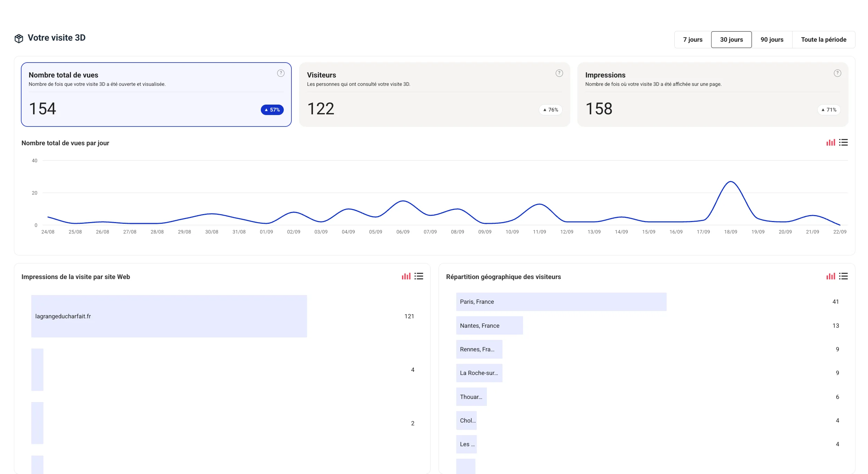868x474 pixels.
Task: Show geographic distribution as list
Action: pos(843,276)
